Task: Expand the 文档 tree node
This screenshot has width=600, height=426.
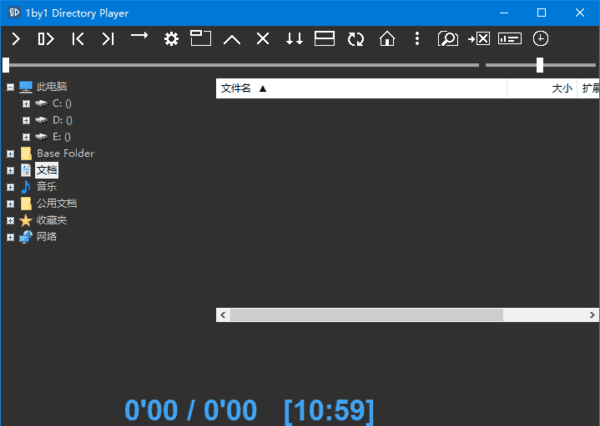Action: [x=10, y=171]
